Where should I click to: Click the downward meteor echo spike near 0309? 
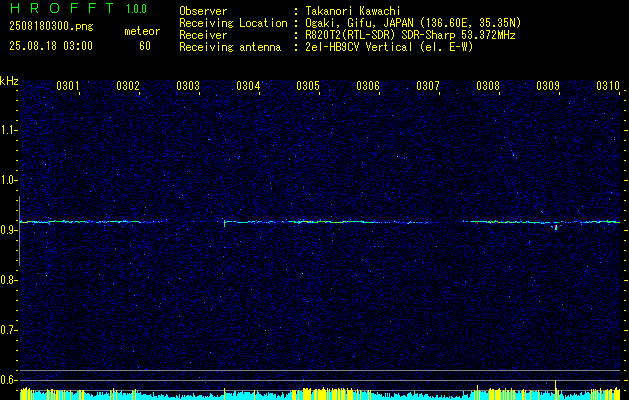click(556, 227)
